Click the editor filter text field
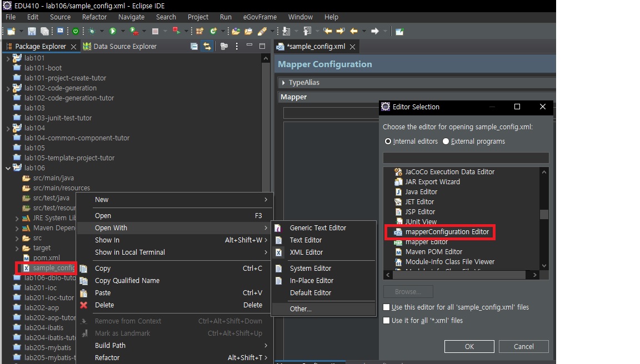Viewport: 640px width, 364px height. pos(466,158)
